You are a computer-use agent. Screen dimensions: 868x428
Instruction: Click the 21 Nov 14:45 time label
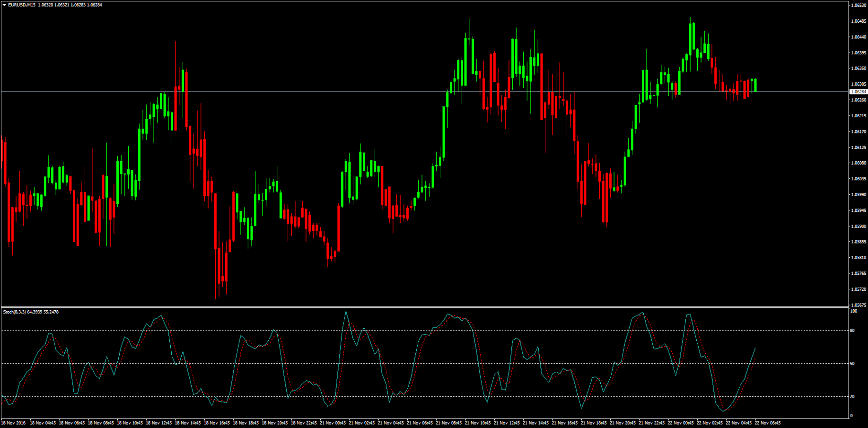pos(536,423)
